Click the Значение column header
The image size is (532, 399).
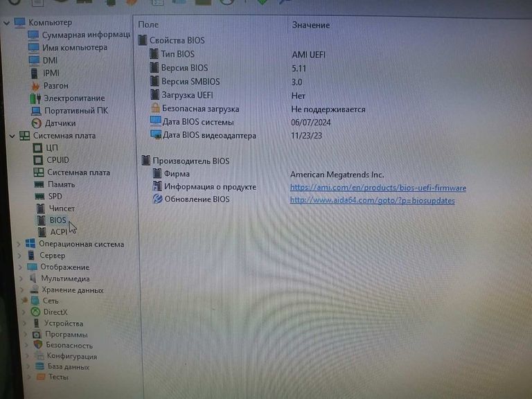click(310, 25)
